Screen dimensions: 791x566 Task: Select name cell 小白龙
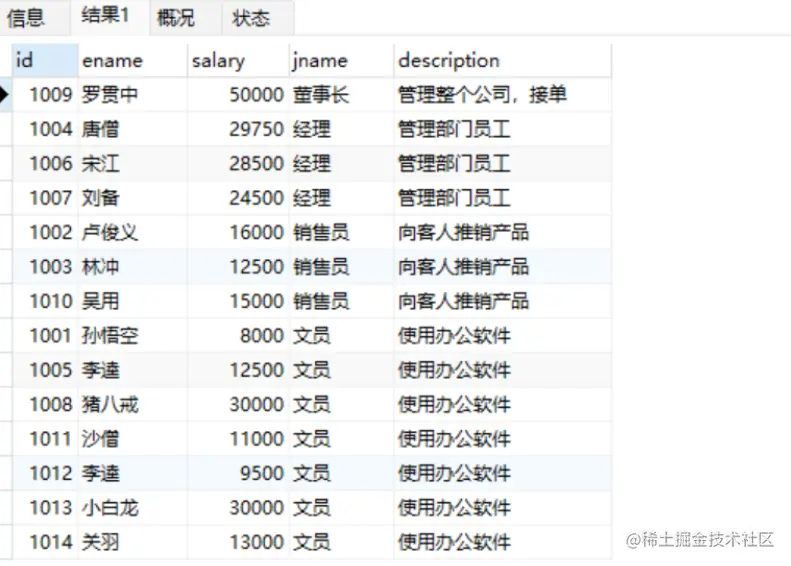click(x=133, y=507)
